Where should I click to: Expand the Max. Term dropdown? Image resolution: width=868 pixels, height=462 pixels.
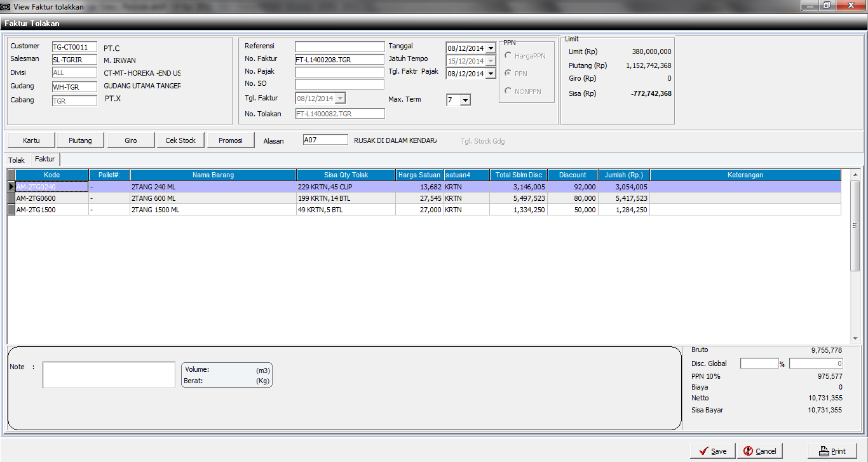[x=465, y=100]
